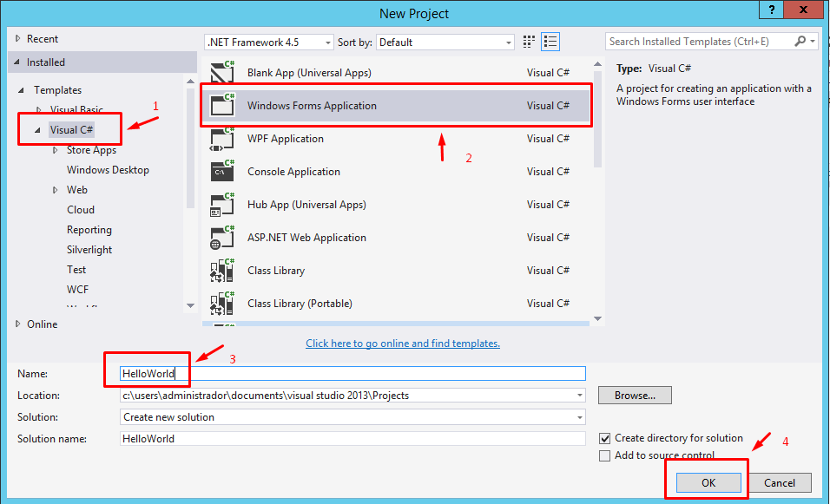
Task: Select the ASP.NET Web Application row text
Action: [306, 238]
